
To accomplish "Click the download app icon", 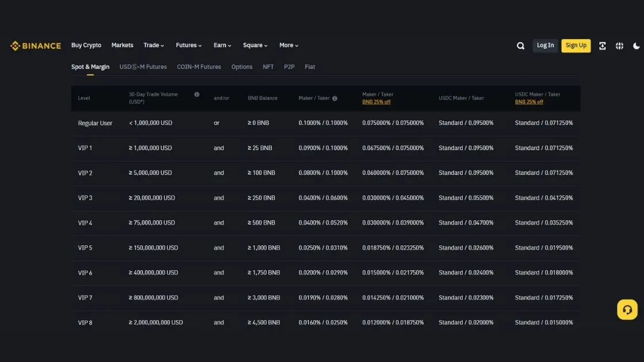I will coord(602,45).
